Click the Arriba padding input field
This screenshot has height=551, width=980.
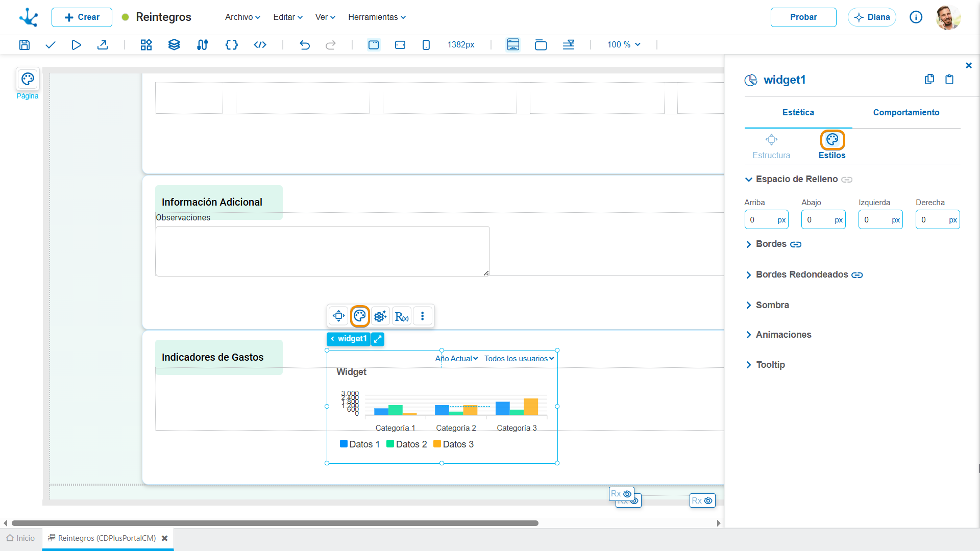tap(766, 220)
